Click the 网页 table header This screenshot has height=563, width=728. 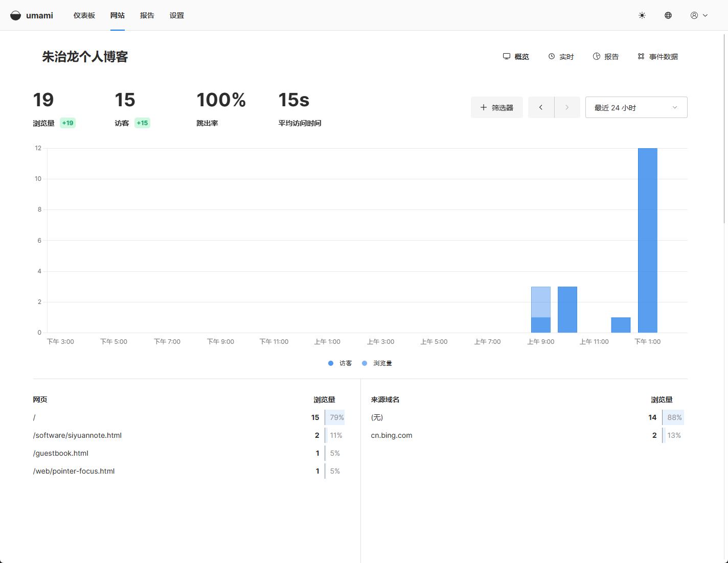point(40,400)
